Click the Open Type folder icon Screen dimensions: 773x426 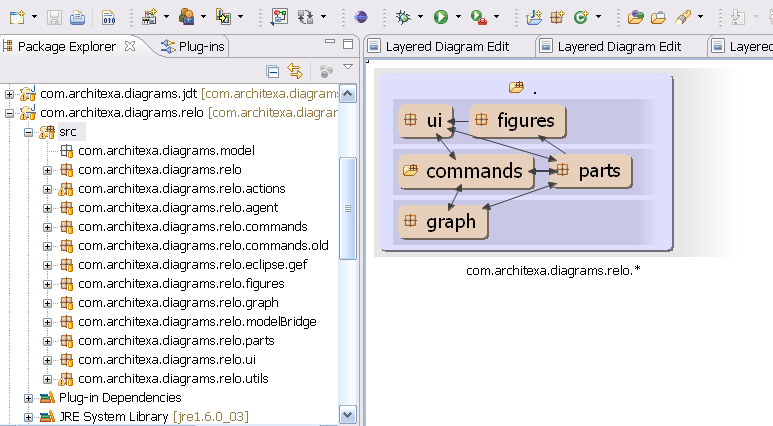click(x=636, y=17)
